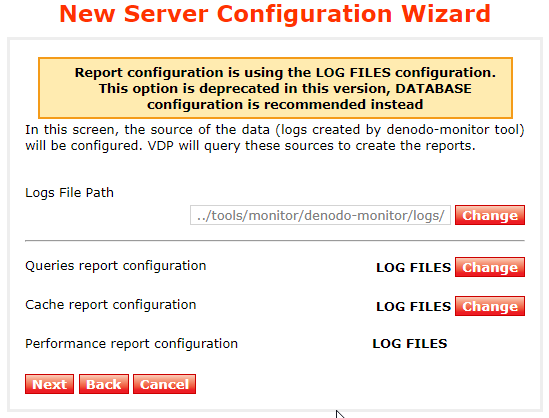Go Back to the previous wizard step
The width and height of the screenshot is (549, 418).
coord(104,384)
